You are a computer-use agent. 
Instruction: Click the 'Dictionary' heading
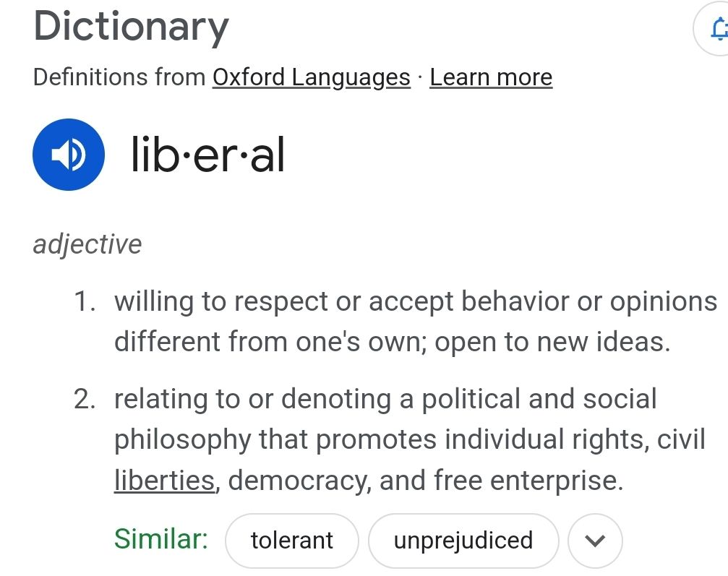click(131, 27)
